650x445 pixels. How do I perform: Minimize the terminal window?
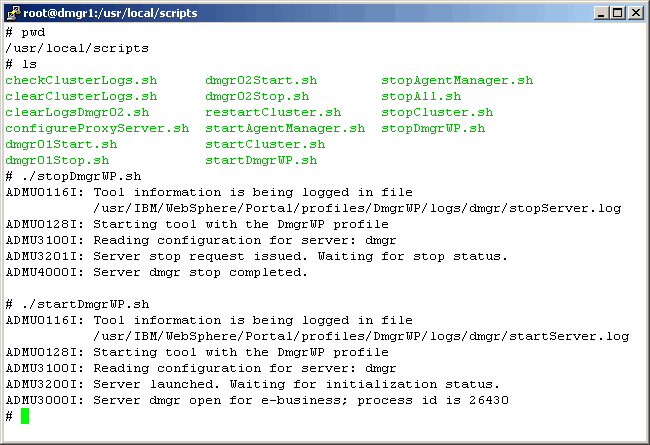pyautogui.click(x=601, y=13)
